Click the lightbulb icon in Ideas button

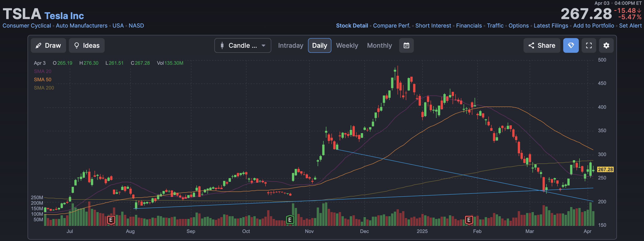[77, 45]
